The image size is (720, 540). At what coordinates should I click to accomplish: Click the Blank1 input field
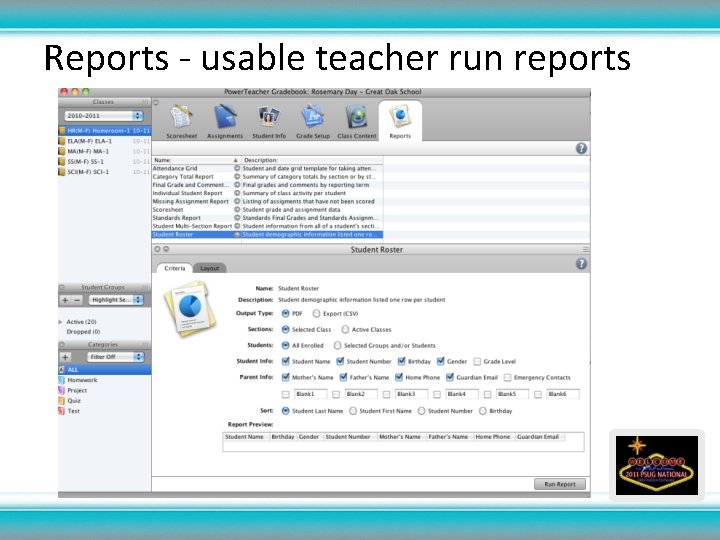(x=310, y=394)
